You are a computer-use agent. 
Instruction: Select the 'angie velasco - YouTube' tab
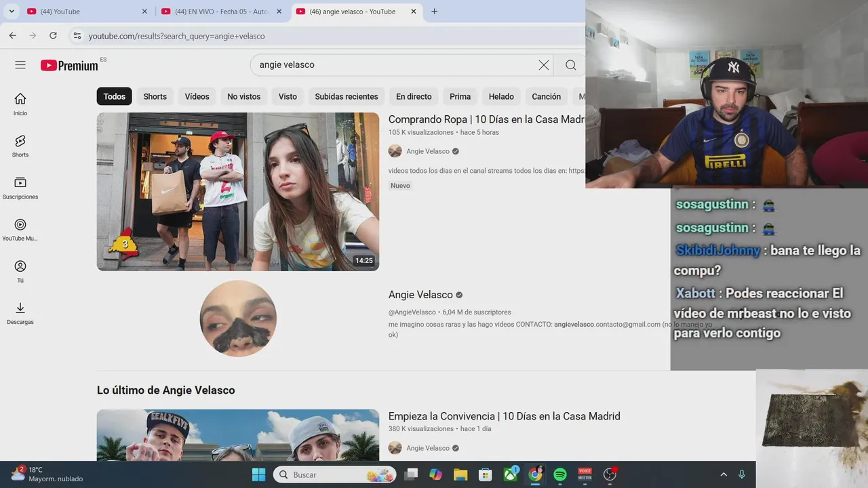coord(357,12)
